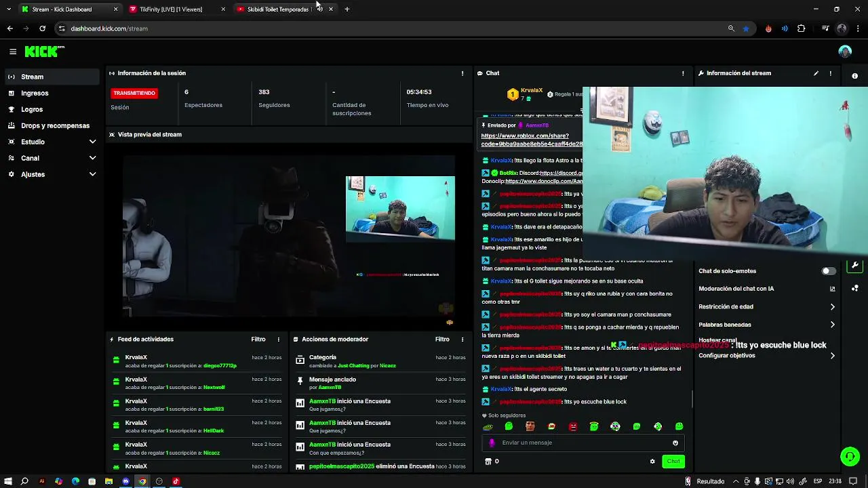Image resolution: width=868 pixels, height=488 pixels.
Task: Open File Explorer from the taskbar
Action: click(108, 481)
